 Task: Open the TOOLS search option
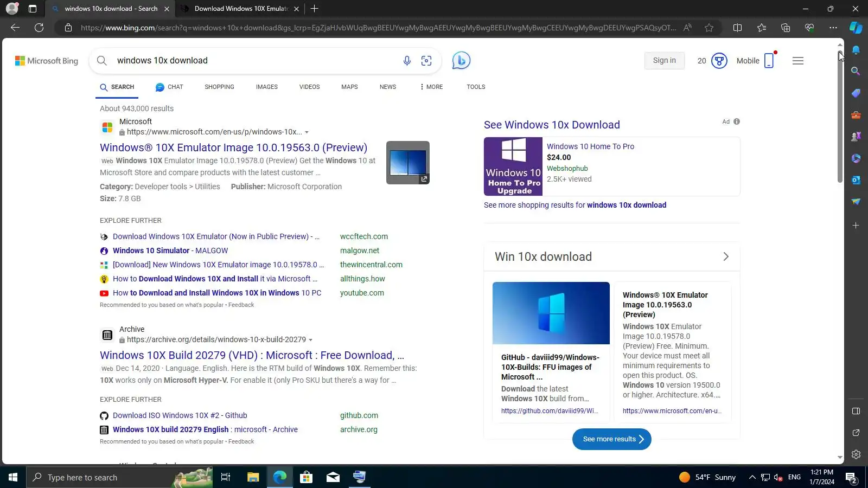476,87
